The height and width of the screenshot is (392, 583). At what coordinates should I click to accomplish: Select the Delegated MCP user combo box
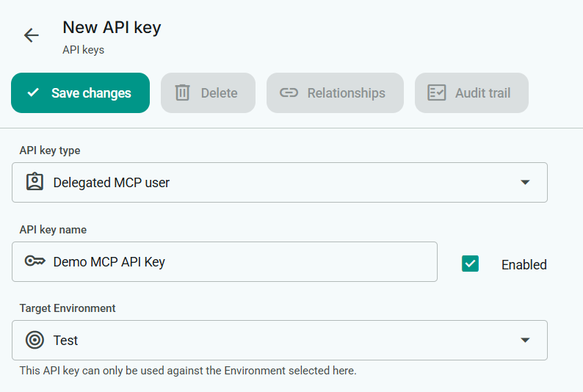[x=279, y=182]
